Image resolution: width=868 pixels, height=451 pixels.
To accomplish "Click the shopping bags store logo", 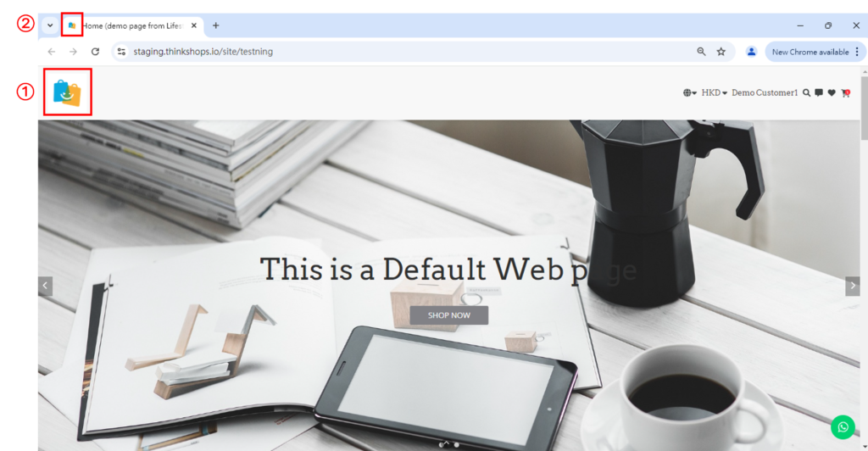I will (x=67, y=92).
